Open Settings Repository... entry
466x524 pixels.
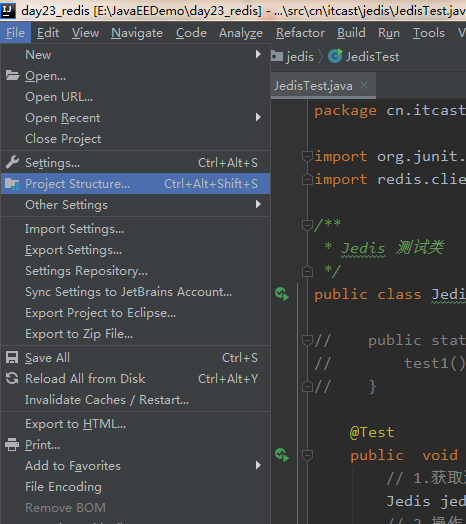point(135,271)
